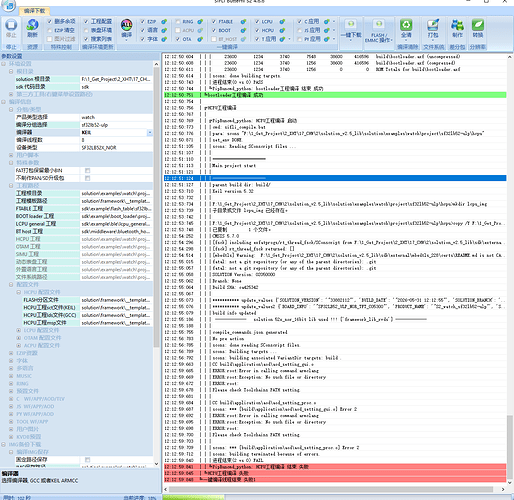Uncheck the EZIP compile checkbox

click(142, 22)
